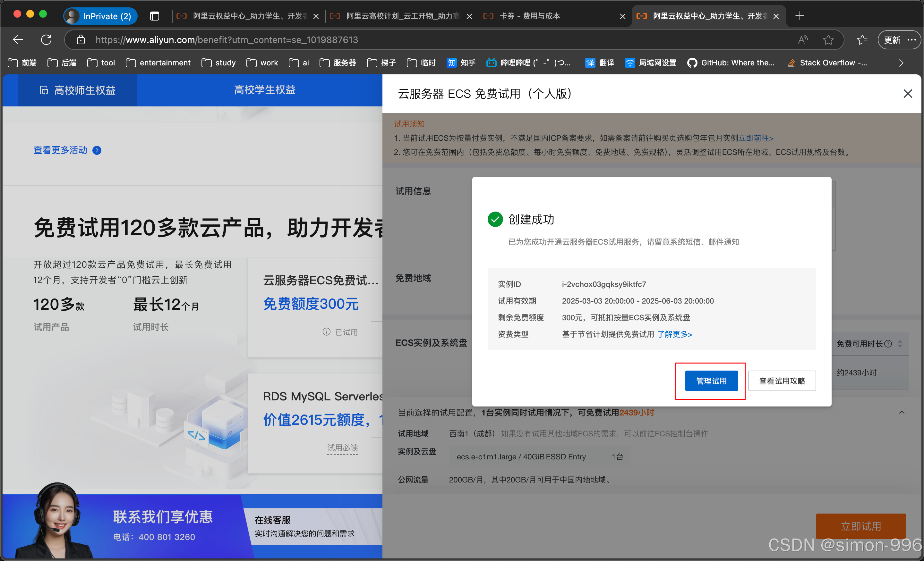Close the 阿里云高校计划 tab
The height and width of the screenshot is (561, 924).
[x=469, y=16]
